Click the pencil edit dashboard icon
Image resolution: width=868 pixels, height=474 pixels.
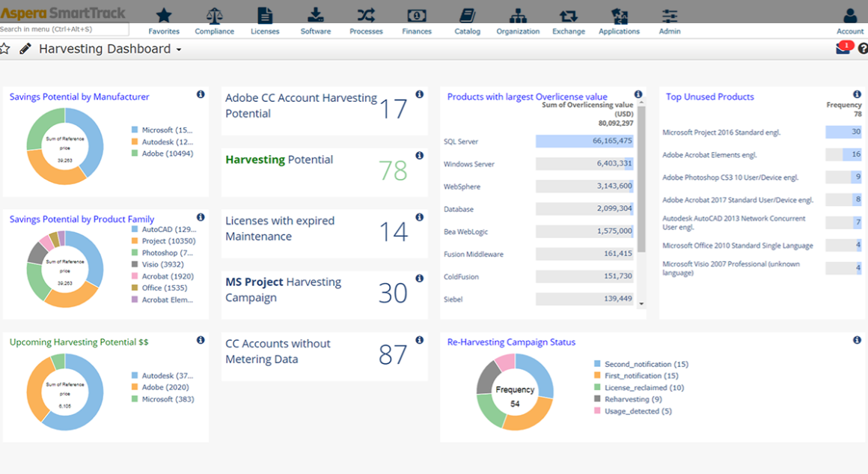25,49
